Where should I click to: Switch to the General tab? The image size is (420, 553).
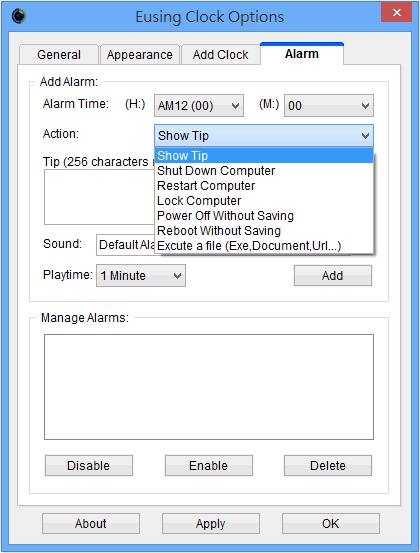tap(59, 55)
